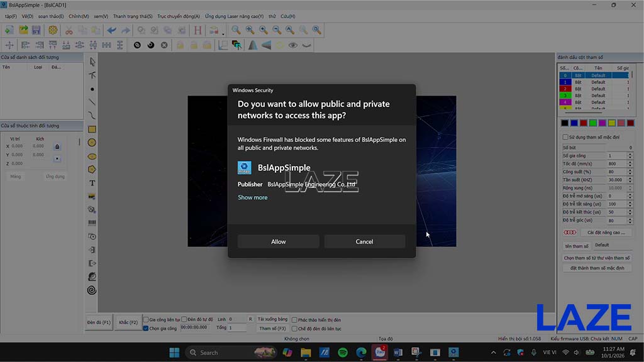
Task: Adjust the 'Tốc độ (mm/s)' spinner arrows
Action: 630,164
